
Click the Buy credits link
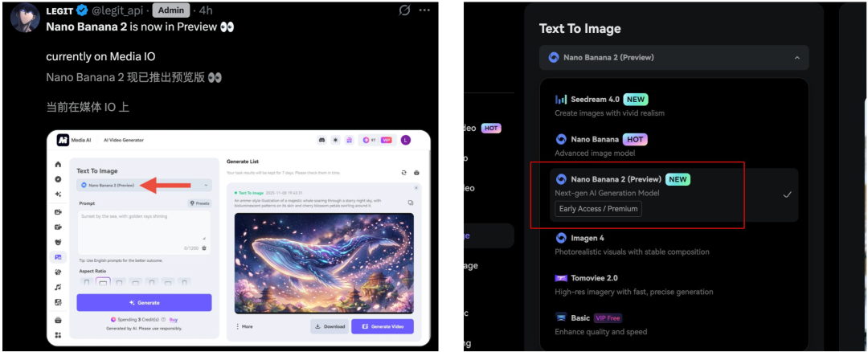click(173, 319)
